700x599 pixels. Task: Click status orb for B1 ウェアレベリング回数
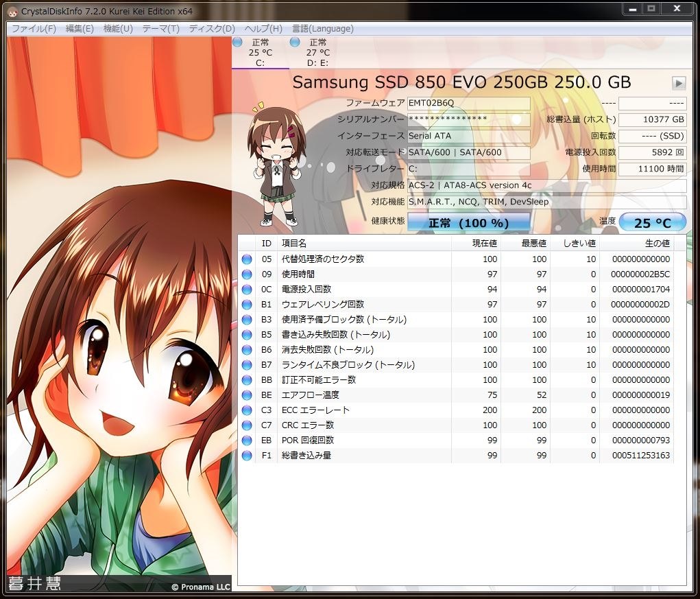point(247,305)
